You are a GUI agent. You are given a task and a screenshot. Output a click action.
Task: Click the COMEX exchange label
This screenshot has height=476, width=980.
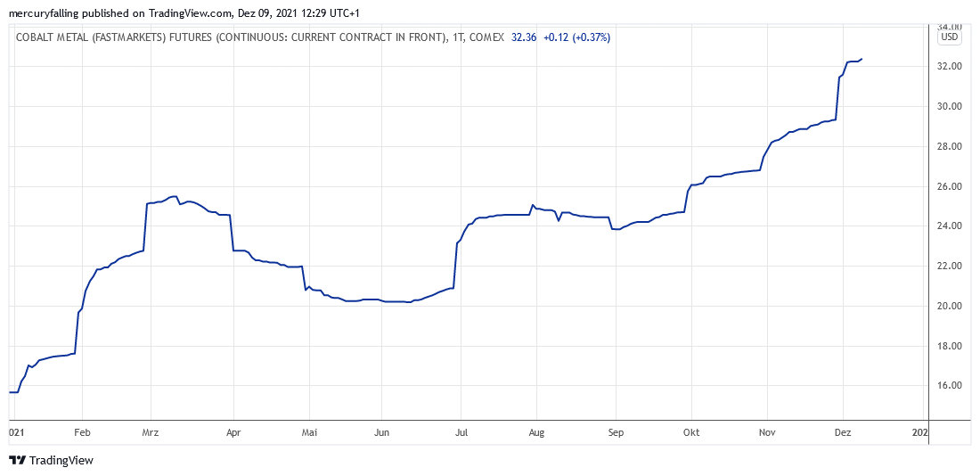click(x=488, y=37)
